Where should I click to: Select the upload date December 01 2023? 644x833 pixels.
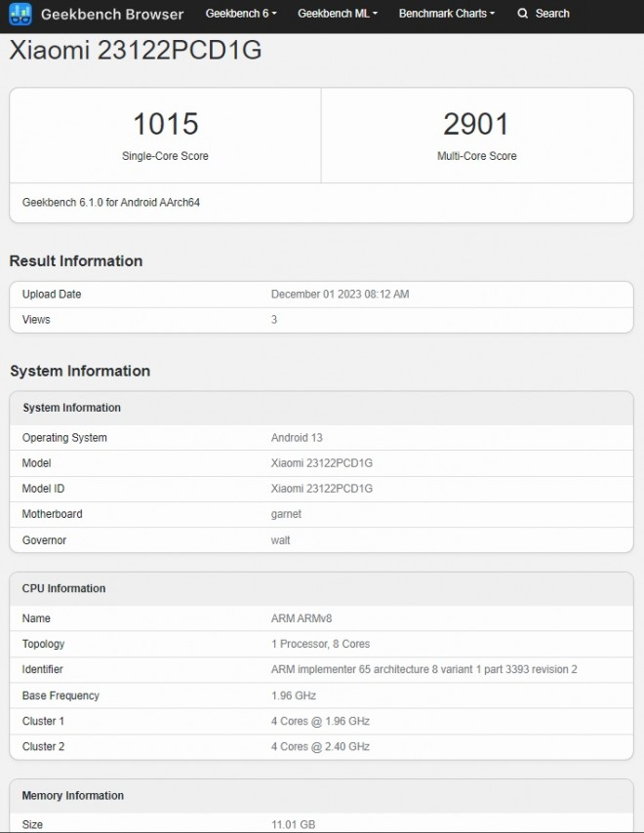click(340, 294)
